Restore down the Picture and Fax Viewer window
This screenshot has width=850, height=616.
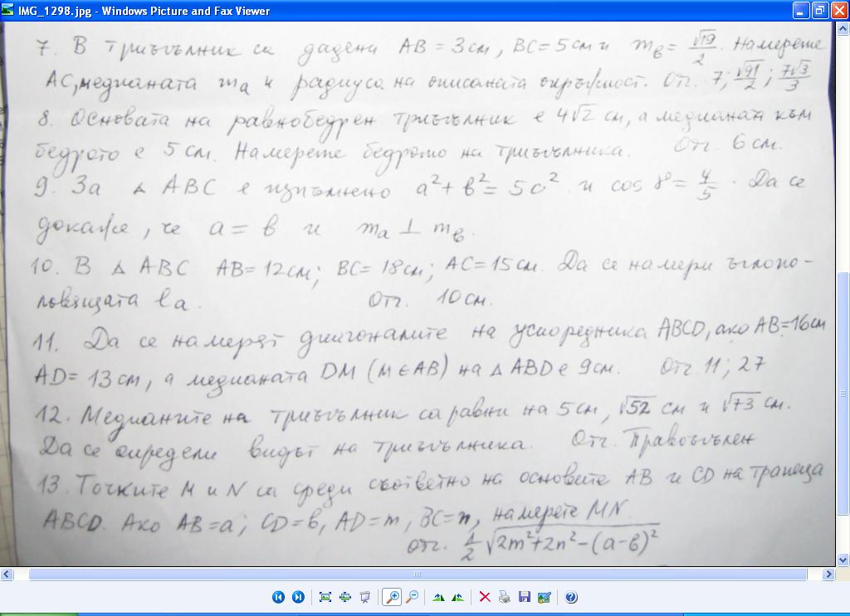820,10
